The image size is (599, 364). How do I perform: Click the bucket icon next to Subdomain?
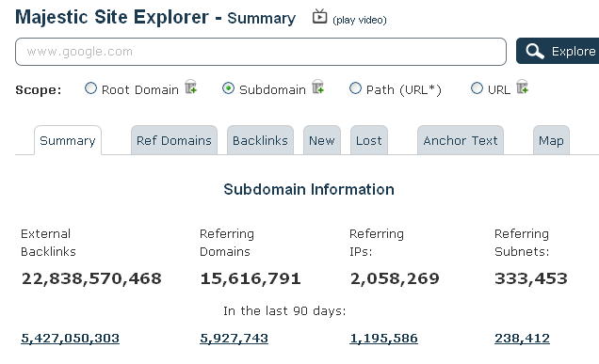click(x=317, y=87)
